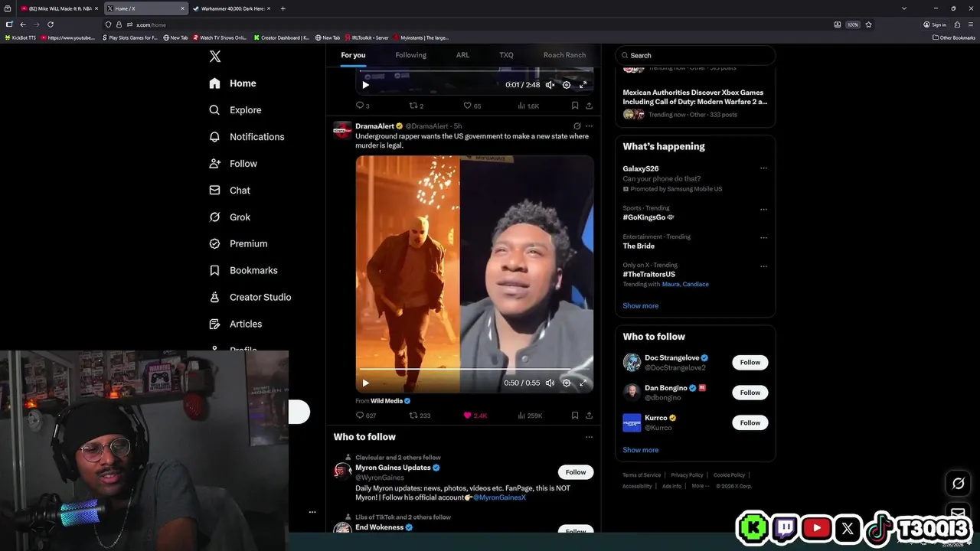
Task: Open Terms of Service footer link
Action: point(642,475)
